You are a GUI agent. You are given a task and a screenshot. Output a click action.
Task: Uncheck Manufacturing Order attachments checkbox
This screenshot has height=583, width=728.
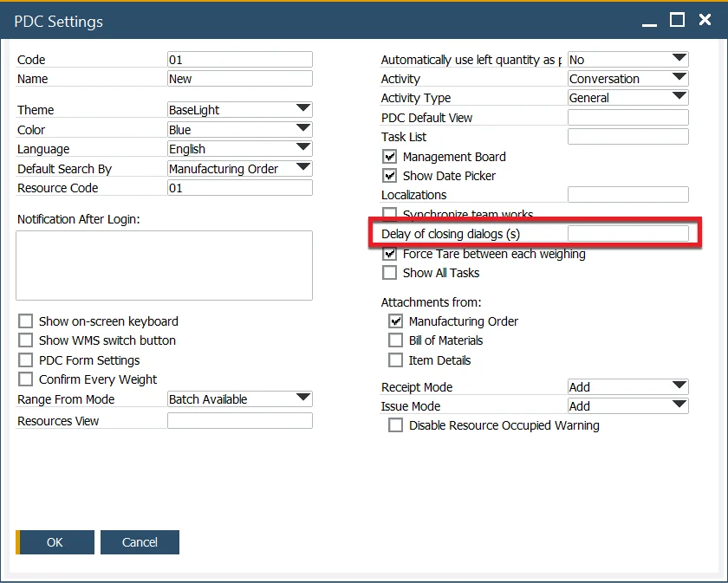coord(395,321)
